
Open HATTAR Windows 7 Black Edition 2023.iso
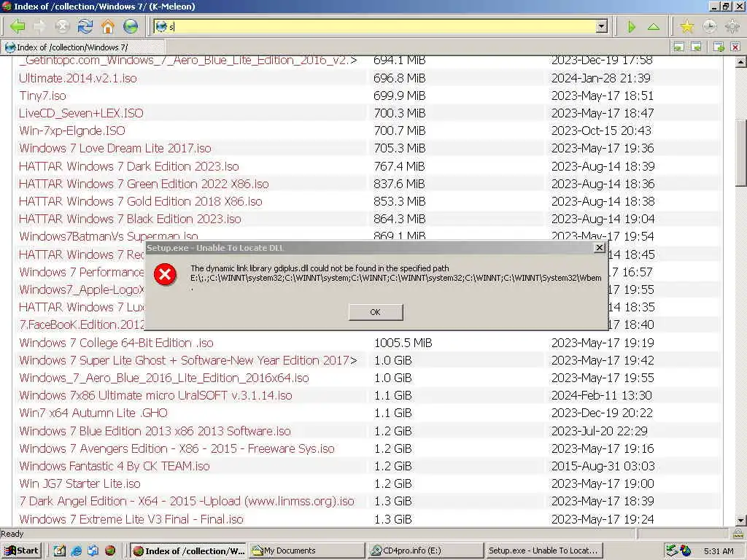[x=130, y=219]
